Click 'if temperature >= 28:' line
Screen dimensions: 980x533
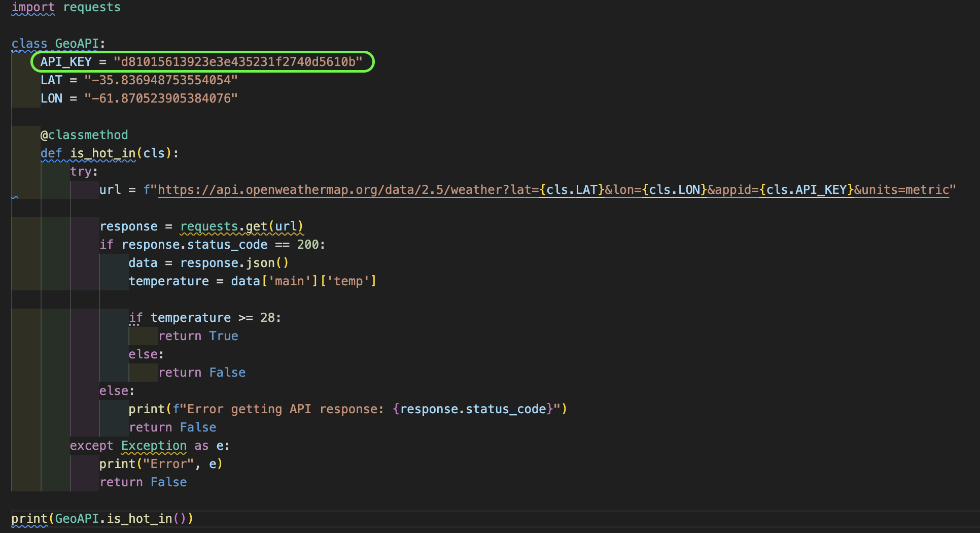[x=205, y=318]
